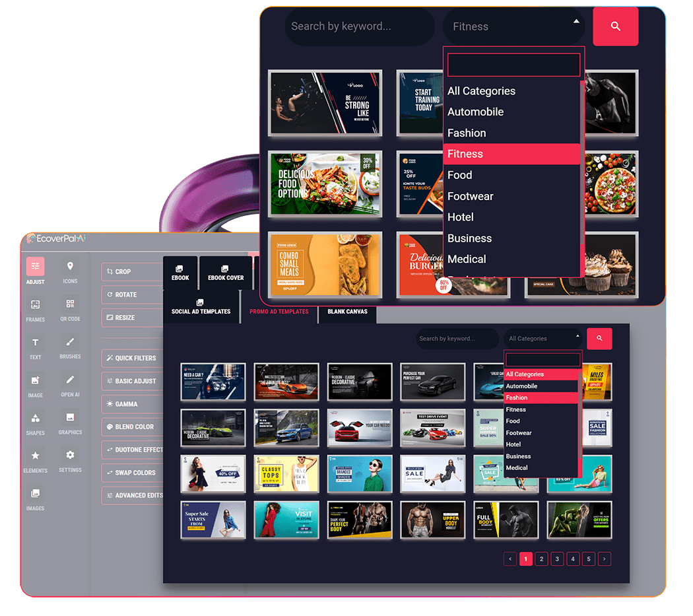Click the small dropdown filter text box
This screenshot has height=616, width=693.
(543, 360)
